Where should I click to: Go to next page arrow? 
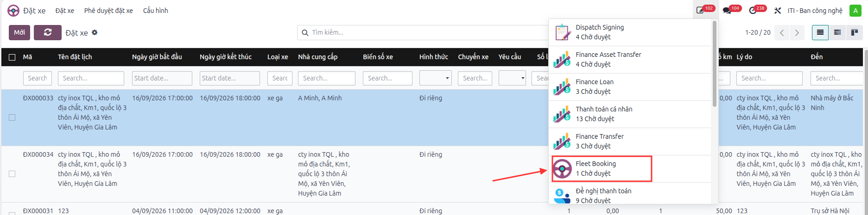tap(797, 32)
